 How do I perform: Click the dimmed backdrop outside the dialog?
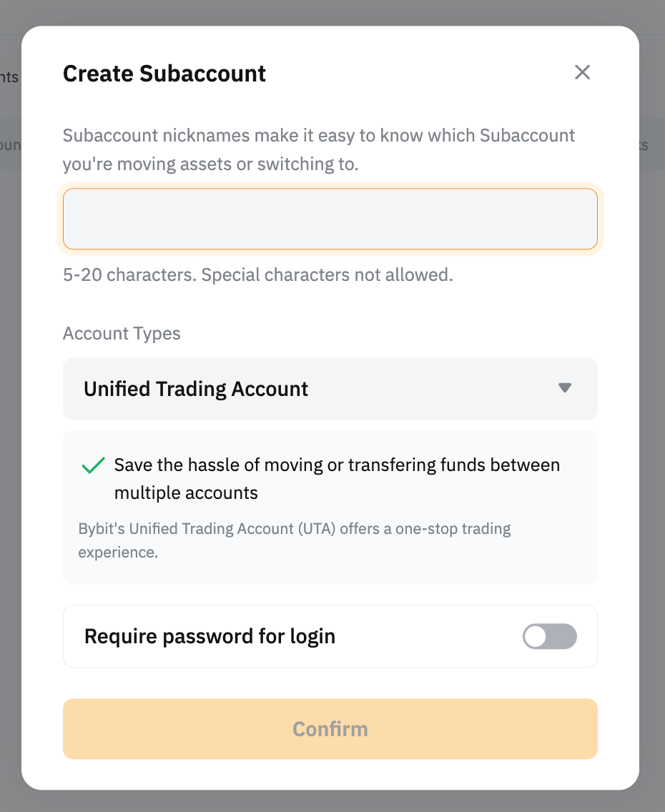click(652, 429)
